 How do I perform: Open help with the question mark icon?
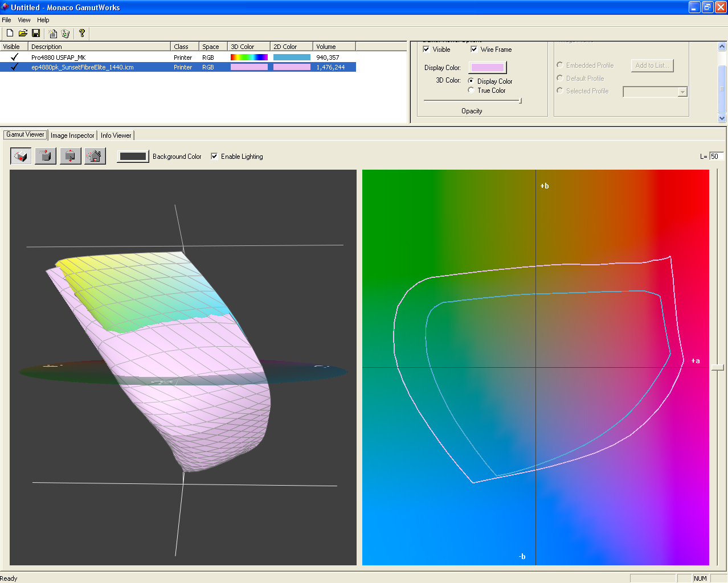[82, 34]
